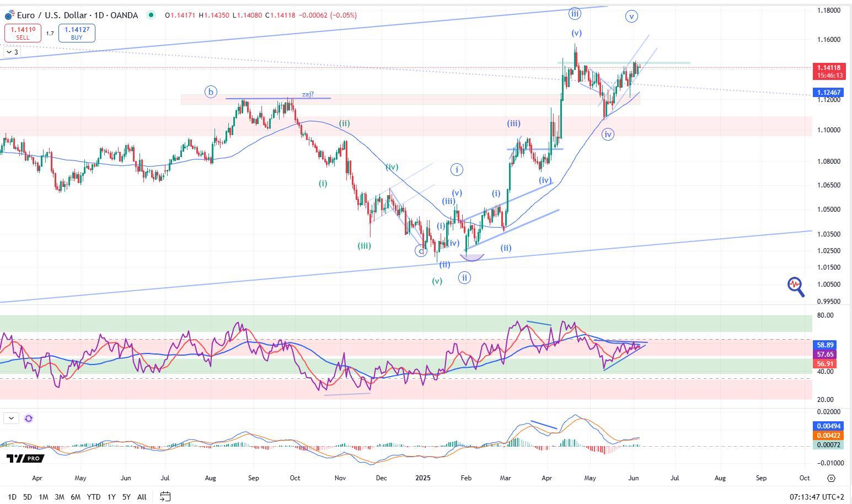Screen dimensions: 852x504
Task: Show All available data range
Action: [x=142, y=497]
